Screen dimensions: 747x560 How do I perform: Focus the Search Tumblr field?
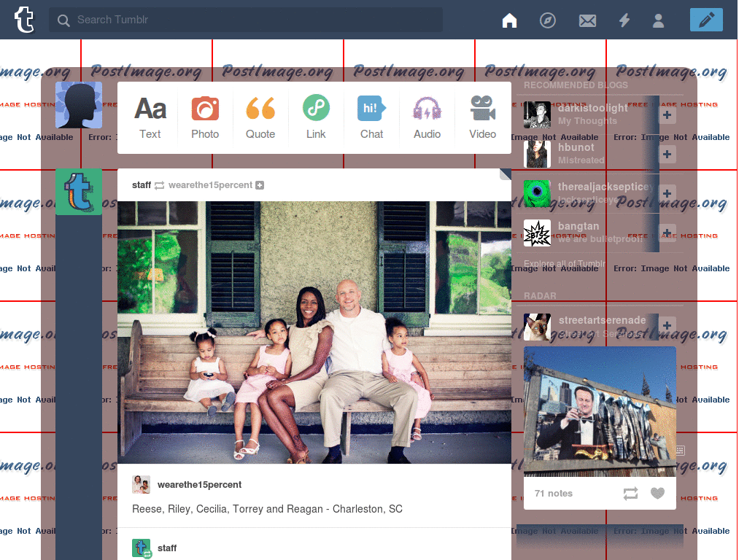[x=245, y=20]
